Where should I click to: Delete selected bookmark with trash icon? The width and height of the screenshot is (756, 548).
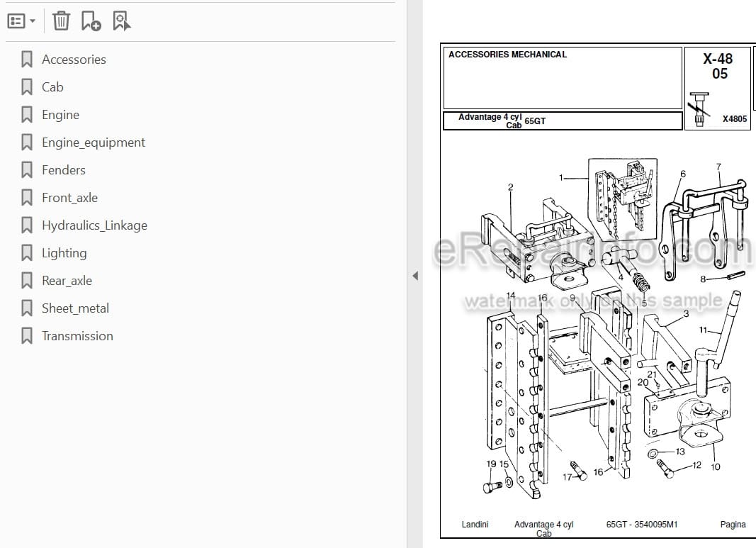(x=61, y=21)
